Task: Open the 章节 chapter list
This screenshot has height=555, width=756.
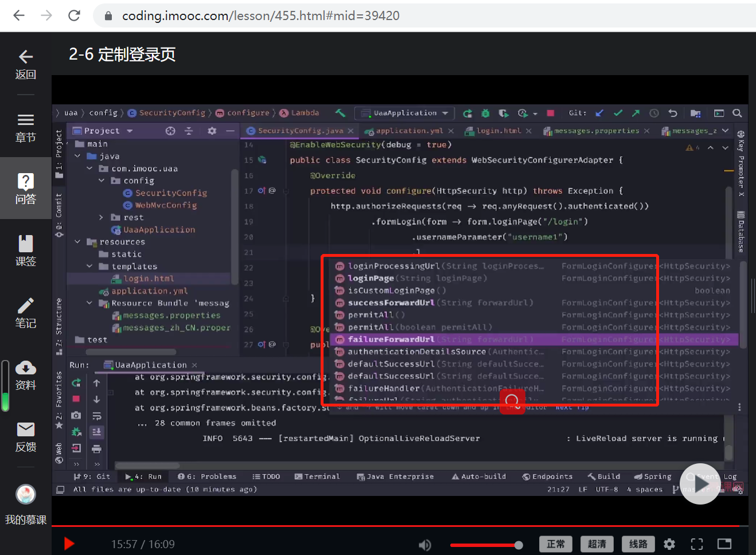Action: 26,120
